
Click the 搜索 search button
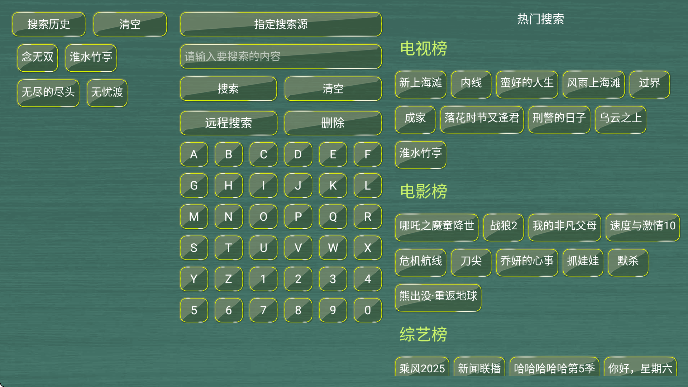228,89
